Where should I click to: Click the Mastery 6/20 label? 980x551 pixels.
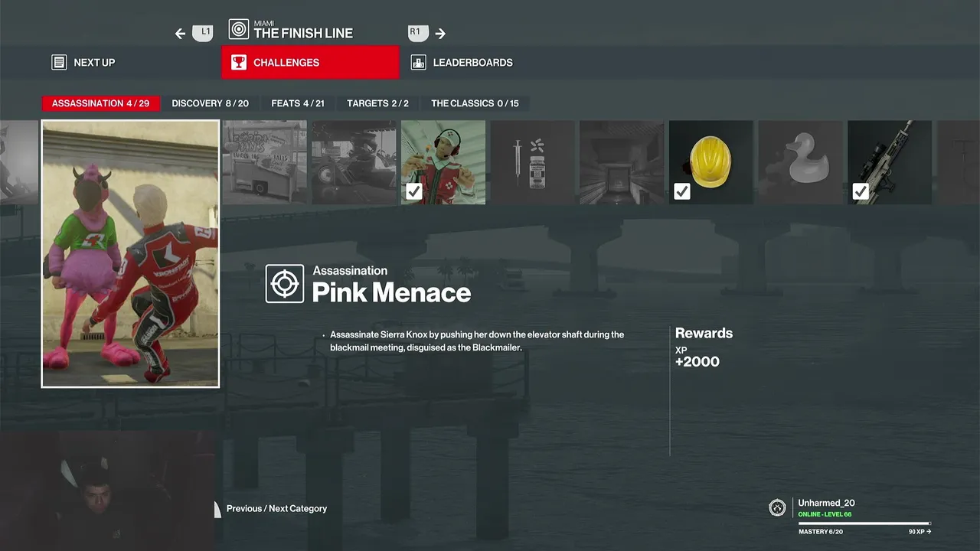[x=821, y=532]
